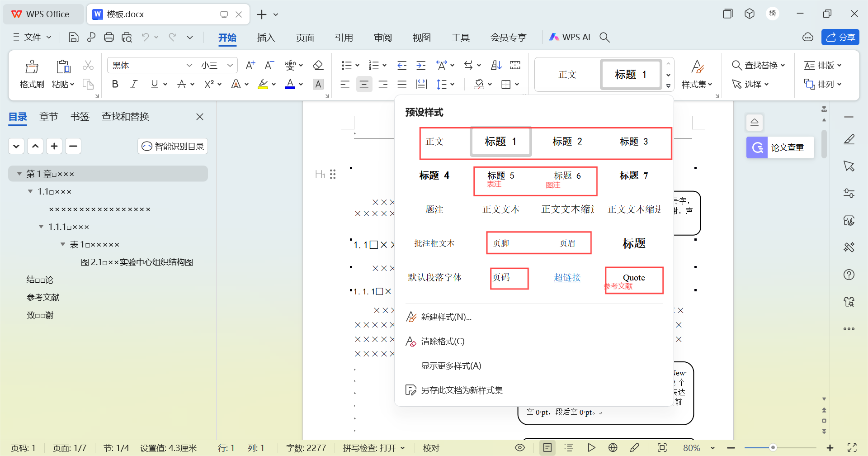
Task: Open the font name dropdown (黑体)
Action: 189,66
